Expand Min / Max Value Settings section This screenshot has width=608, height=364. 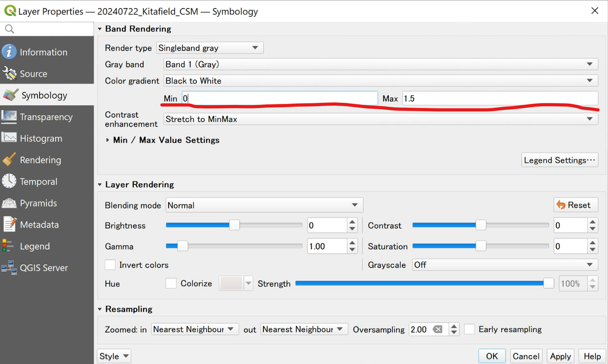pyautogui.click(x=108, y=140)
